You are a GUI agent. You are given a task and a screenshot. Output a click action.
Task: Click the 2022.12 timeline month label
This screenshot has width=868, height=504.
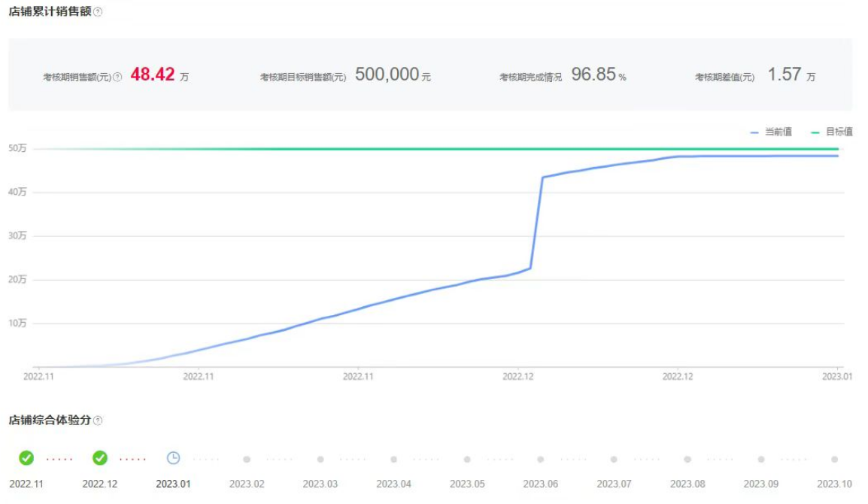point(99,484)
